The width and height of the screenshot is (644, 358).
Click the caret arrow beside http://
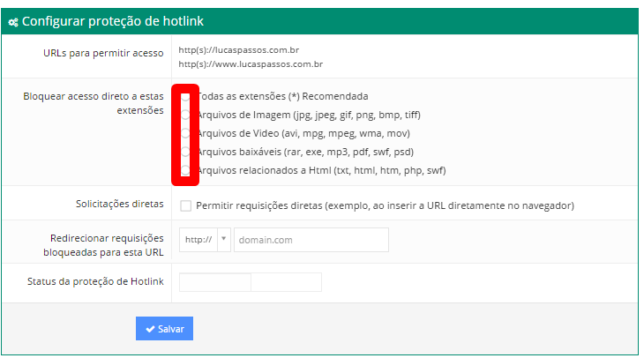224,240
